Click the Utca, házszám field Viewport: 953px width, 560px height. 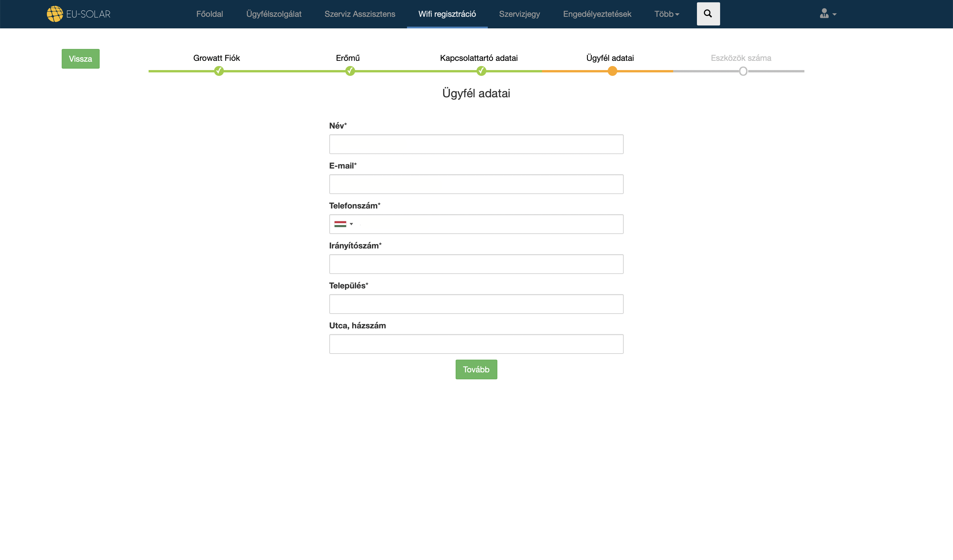[x=476, y=344]
